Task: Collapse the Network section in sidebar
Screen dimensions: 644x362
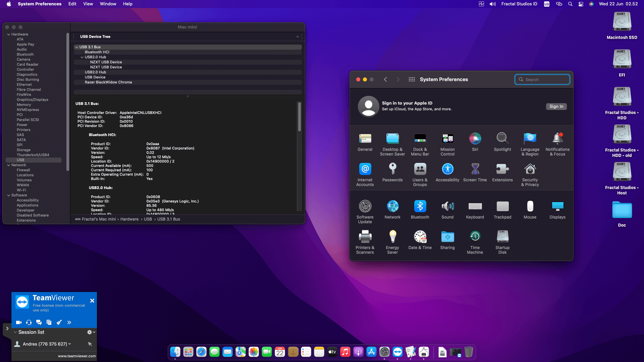Action: [8, 165]
